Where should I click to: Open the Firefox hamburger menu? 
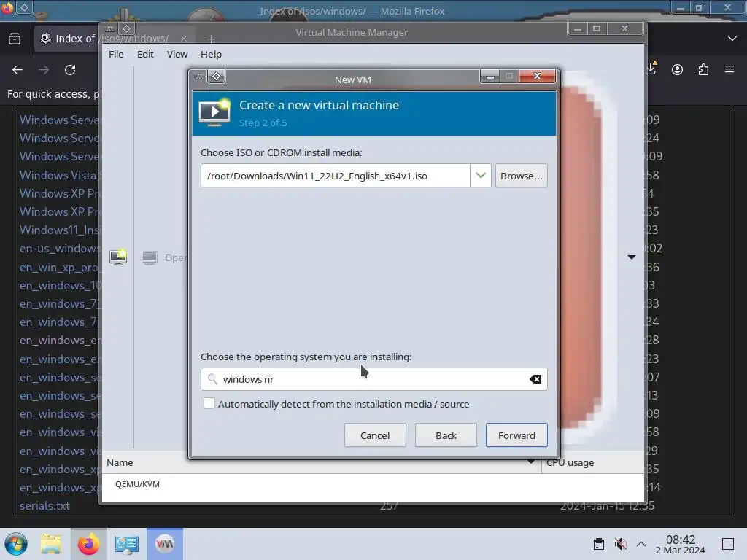[729, 69]
